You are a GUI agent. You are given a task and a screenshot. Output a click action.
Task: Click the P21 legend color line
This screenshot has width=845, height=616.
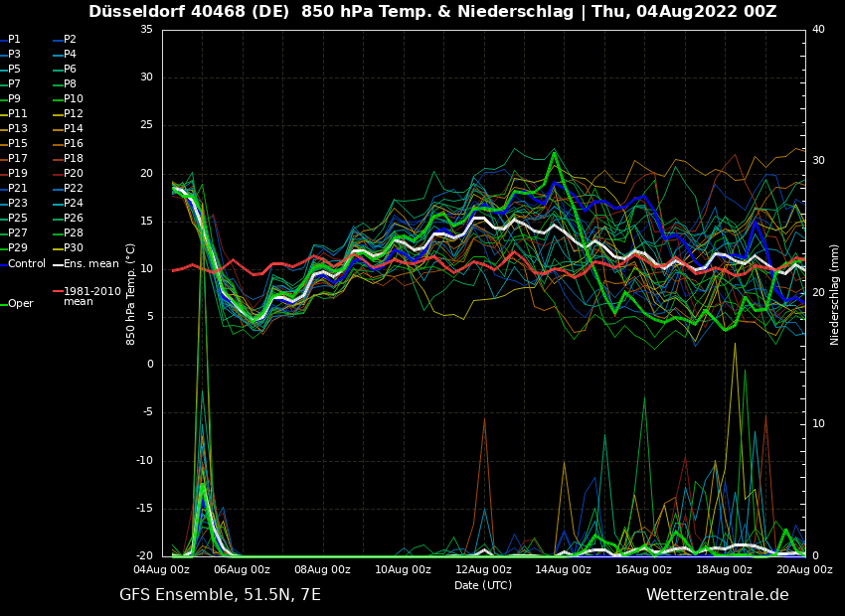[x=3, y=189]
